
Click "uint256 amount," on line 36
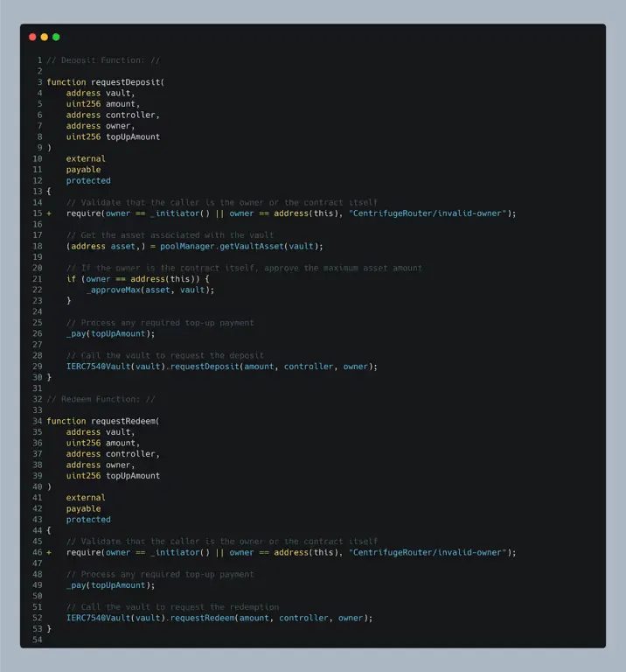[x=103, y=443]
